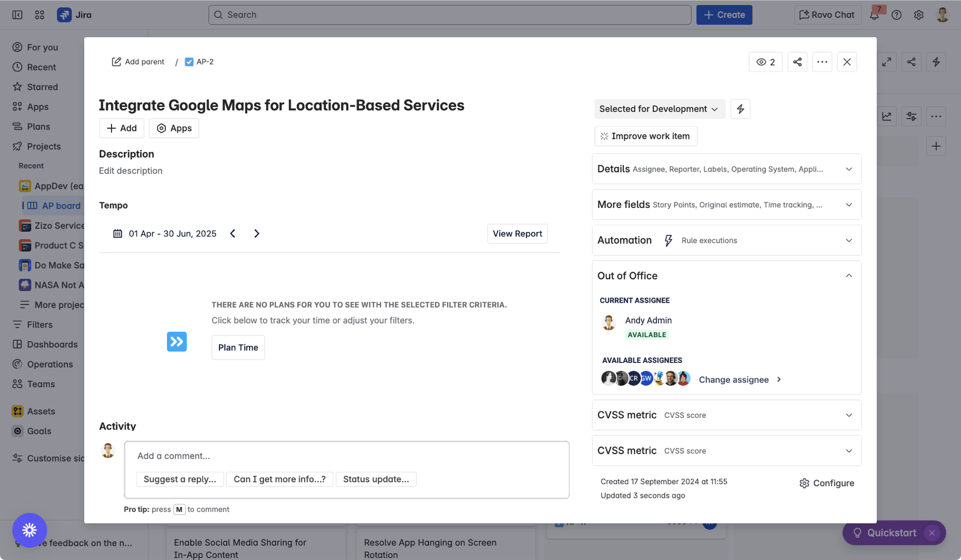The width and height of the screenshot is (961, 560).
Task: Click the View Report button
Action: point(517,234)
